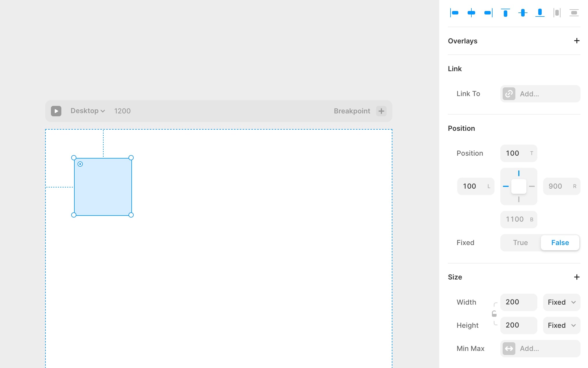Click the distribute vertically icon

(x=574, y=13)
